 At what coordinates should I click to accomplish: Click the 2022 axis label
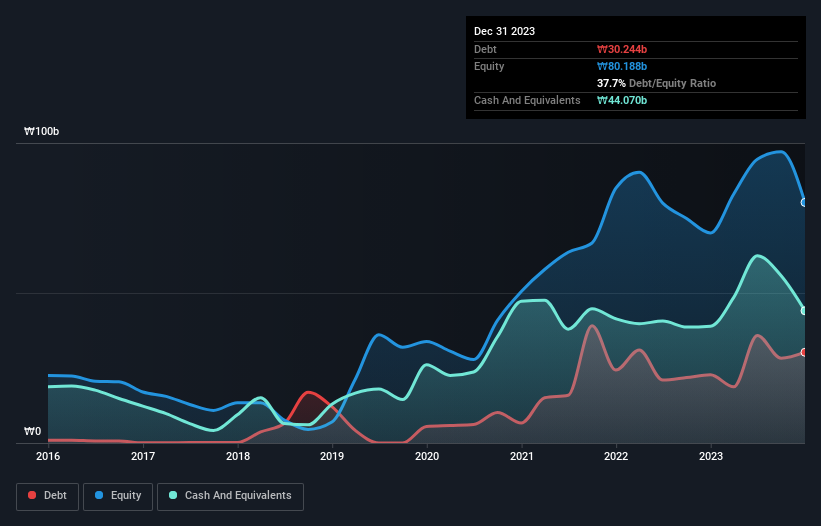616,456
